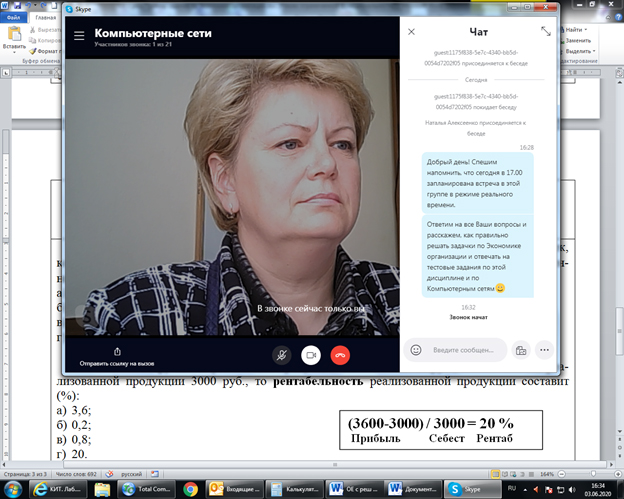End the call with red hang-up button

(339, 354)
